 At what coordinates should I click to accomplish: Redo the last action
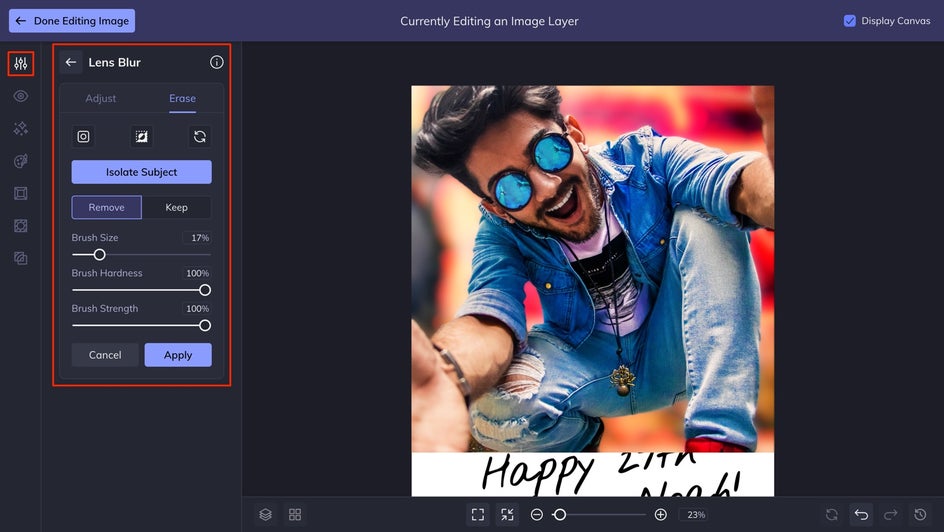[x=890, y=515]
